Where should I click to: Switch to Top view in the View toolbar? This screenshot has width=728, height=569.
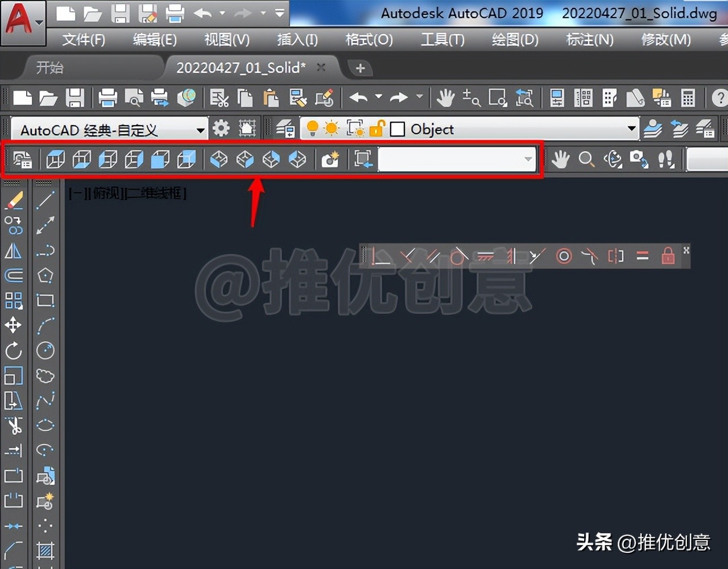pos(55,159)
